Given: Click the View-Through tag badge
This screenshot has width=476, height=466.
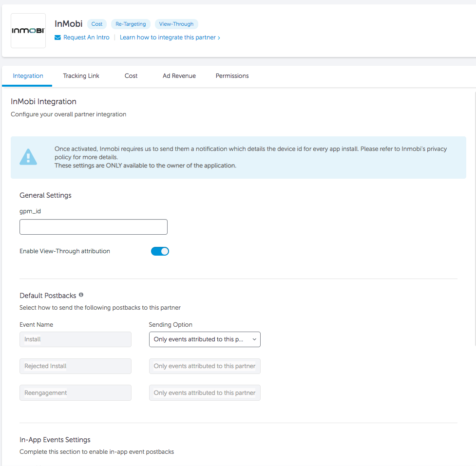Looking at the screenshot, I should coord(176,24).
